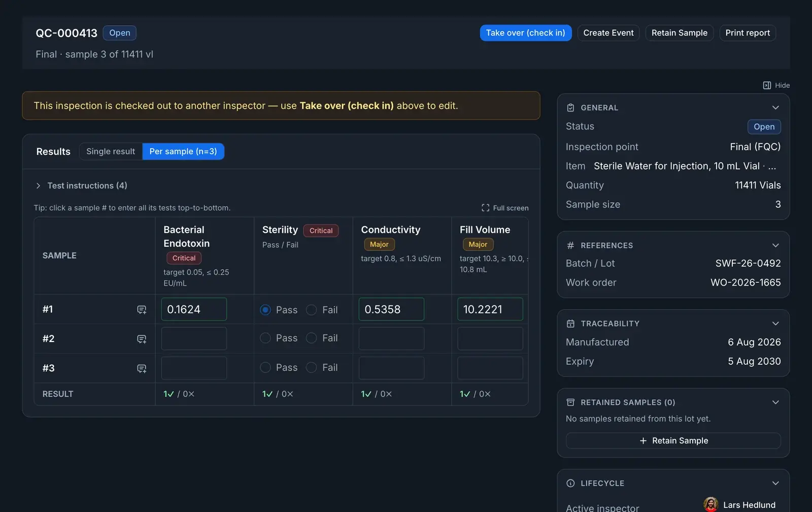Click the Open status badge beside QC-000413

click(x=120, y=33)
